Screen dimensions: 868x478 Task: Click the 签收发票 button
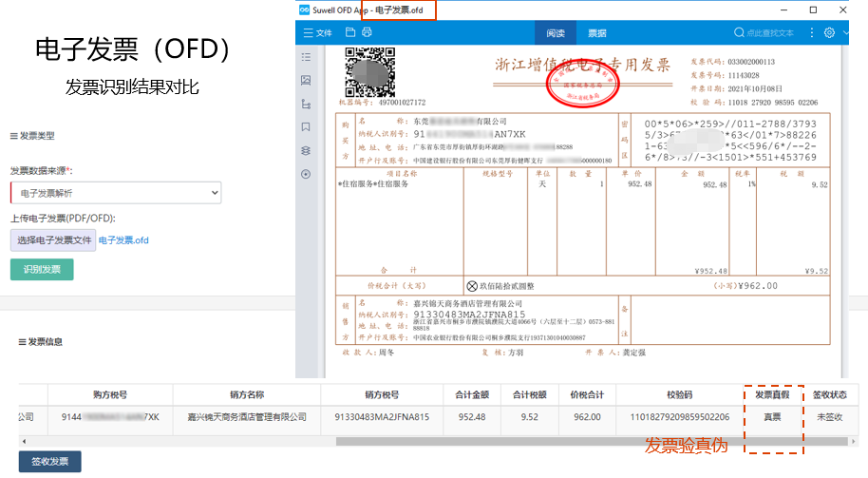(49, 461)
